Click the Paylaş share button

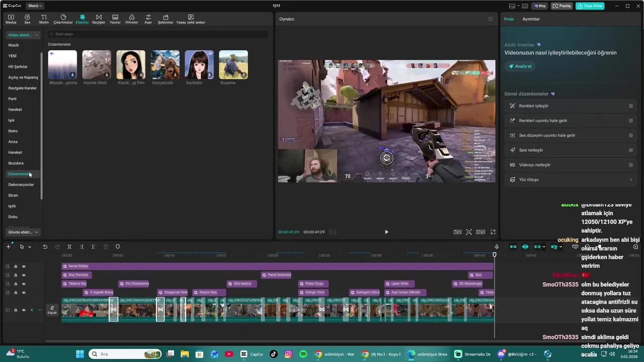[562, 6]
